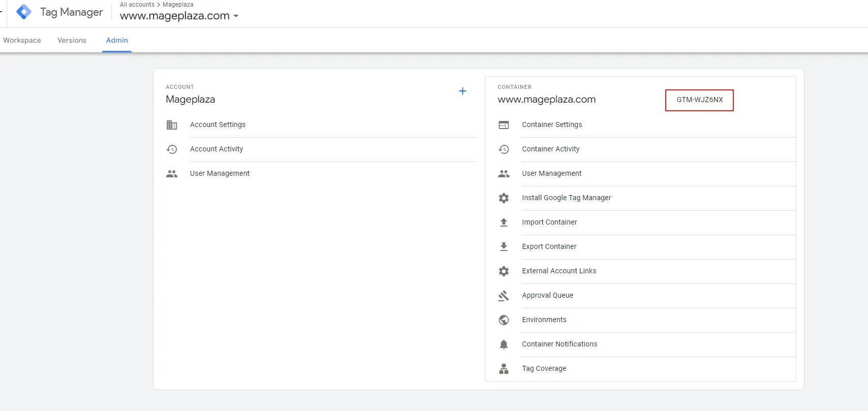Switch to the Versions tab
This screenshot has height=411, width=868.
[72, 40]
